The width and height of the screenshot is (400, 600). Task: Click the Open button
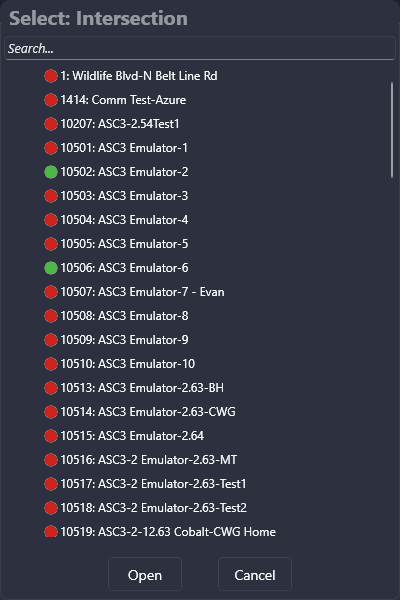pyautogui.click(x=145, y=574)
